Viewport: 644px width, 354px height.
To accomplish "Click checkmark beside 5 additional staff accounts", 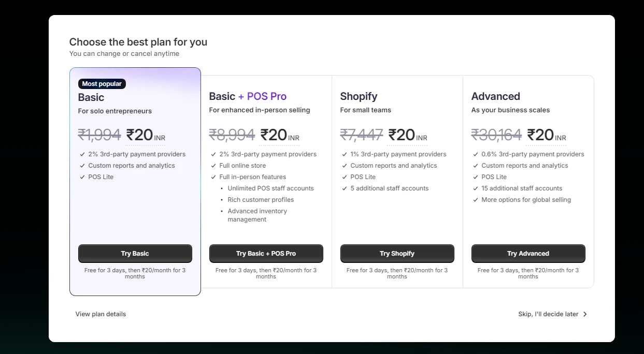I will [x=345, y=188].
